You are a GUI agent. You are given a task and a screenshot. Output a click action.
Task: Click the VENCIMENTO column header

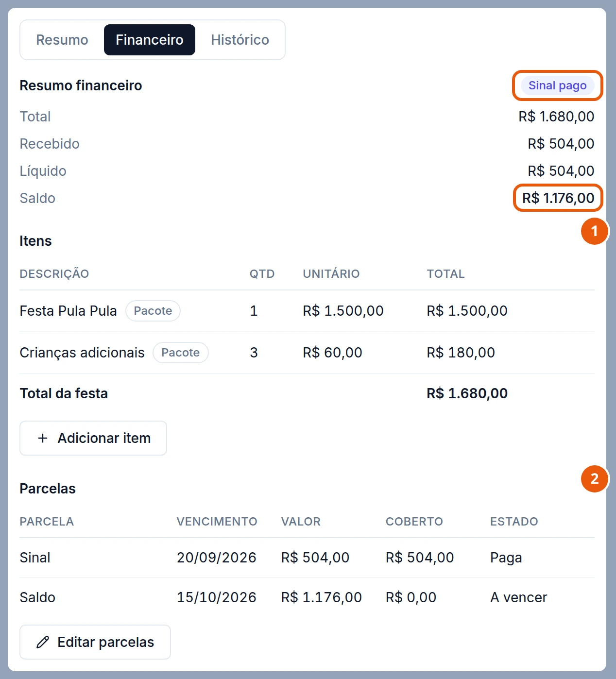click(x=217, y=522)
